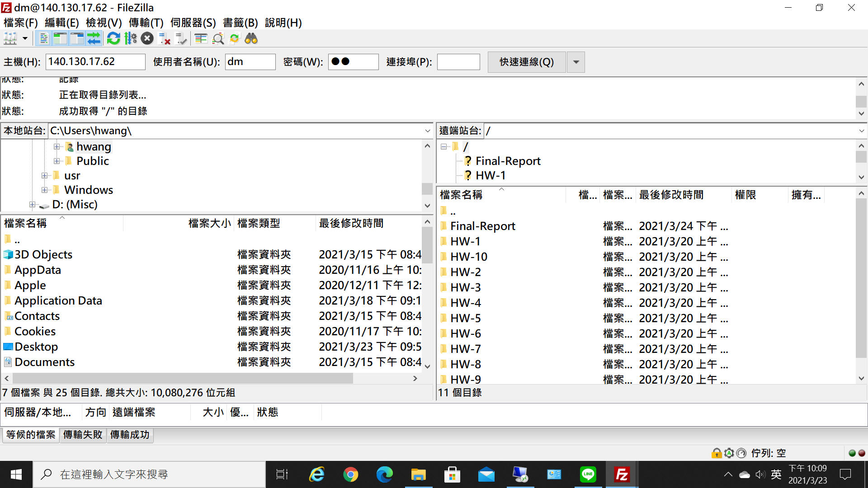The width and height of the screenshot is (868, 488).
Task: Open the local site path dropdown
Action: (x=427, y=131)
